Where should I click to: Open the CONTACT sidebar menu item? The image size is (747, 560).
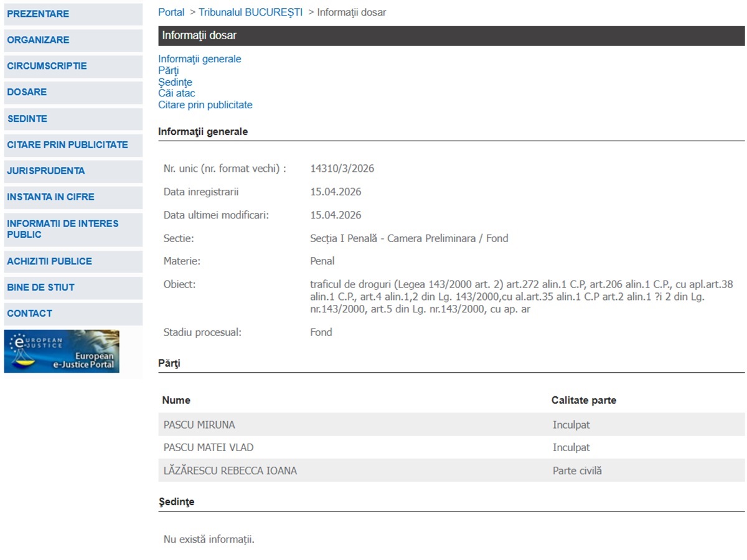tap(73, 314)
